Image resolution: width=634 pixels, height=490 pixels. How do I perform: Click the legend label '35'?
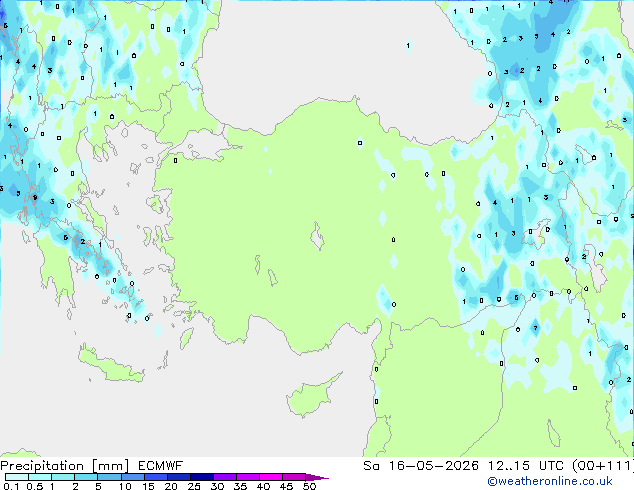point(240,486)
